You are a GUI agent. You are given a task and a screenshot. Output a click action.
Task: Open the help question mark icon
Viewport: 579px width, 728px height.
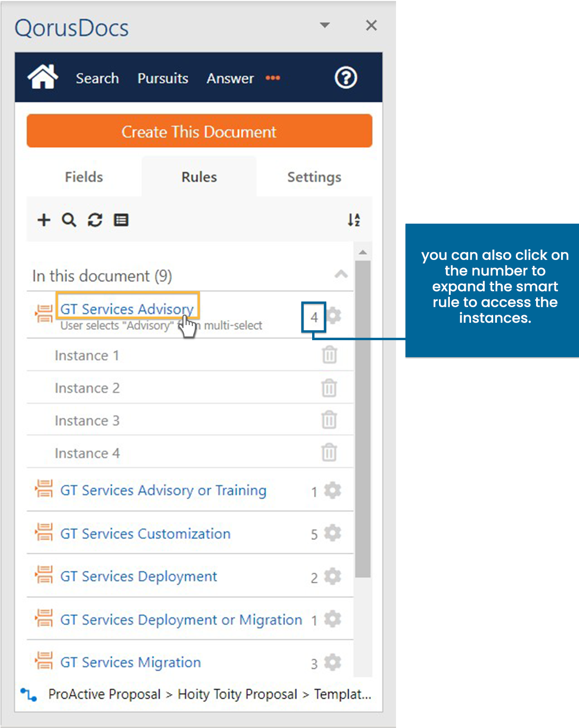(346, 77)
